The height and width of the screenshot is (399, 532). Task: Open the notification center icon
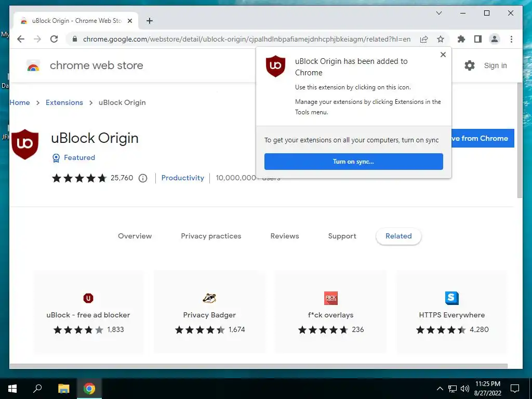coord(515,389)
